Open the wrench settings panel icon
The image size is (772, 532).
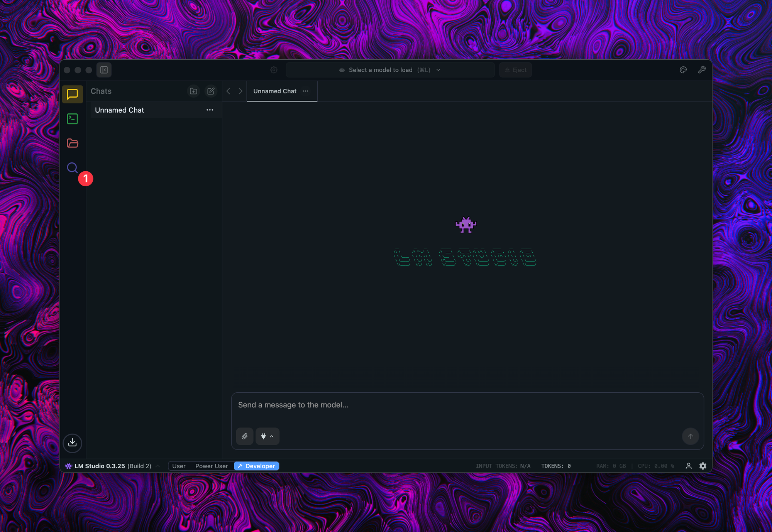[702, 70]
